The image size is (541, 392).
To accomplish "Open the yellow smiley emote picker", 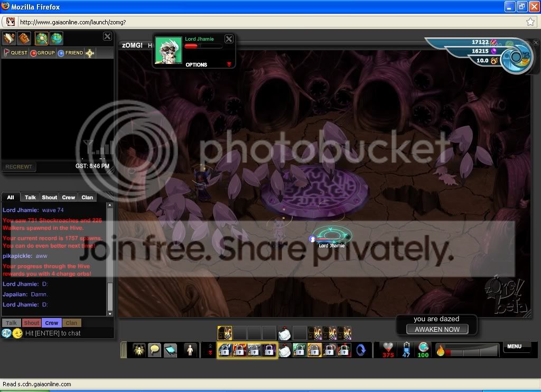I will click(17, 333).
